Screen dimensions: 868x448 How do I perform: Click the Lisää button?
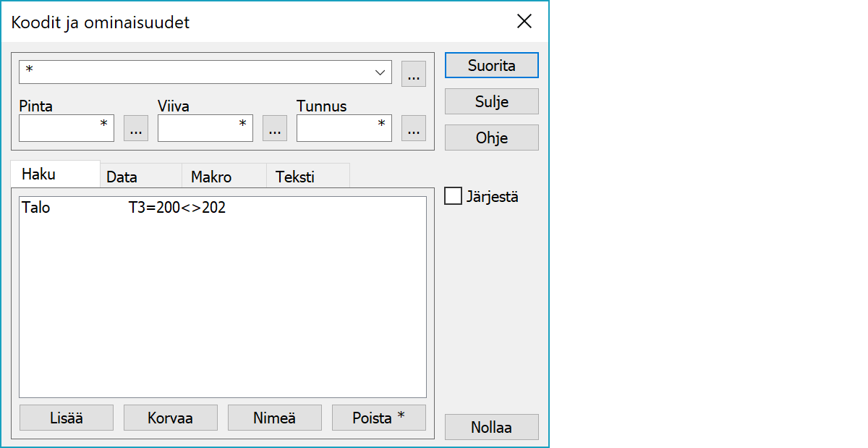pos(67,418)
